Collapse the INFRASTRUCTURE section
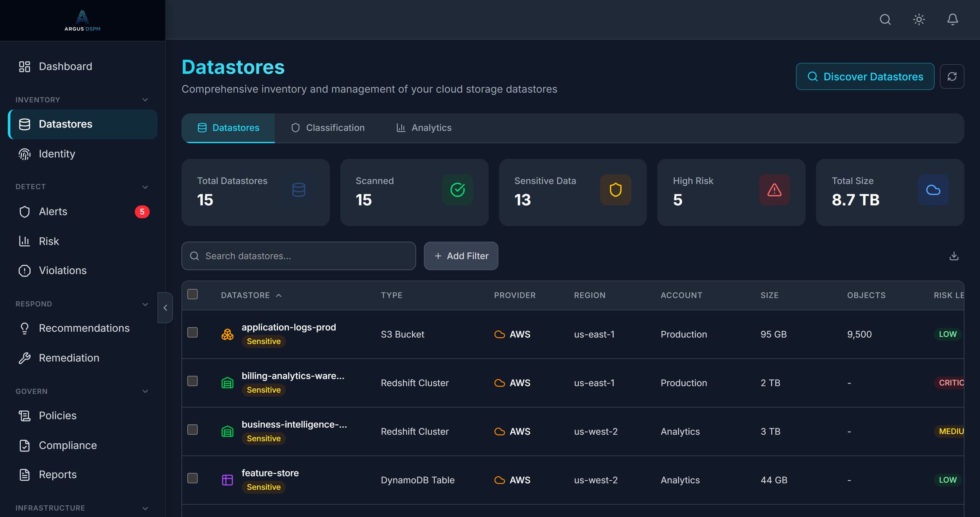 [145, 508]
